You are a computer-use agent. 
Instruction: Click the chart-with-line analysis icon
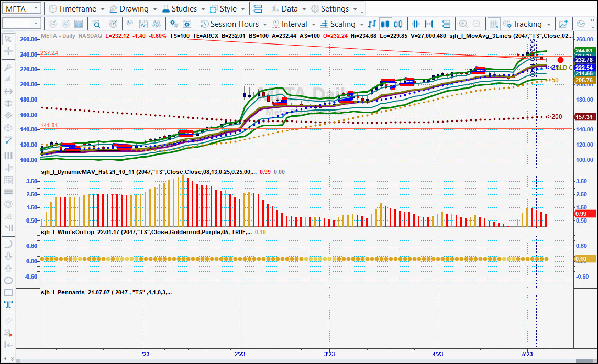(143, 24)
